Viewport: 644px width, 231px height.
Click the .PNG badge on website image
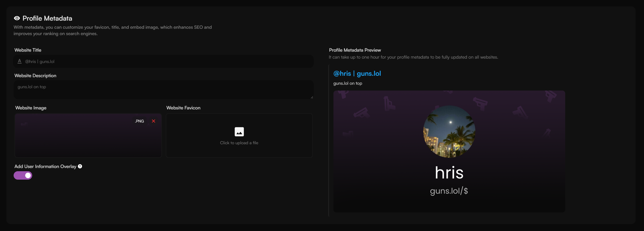tap(139, 121)
